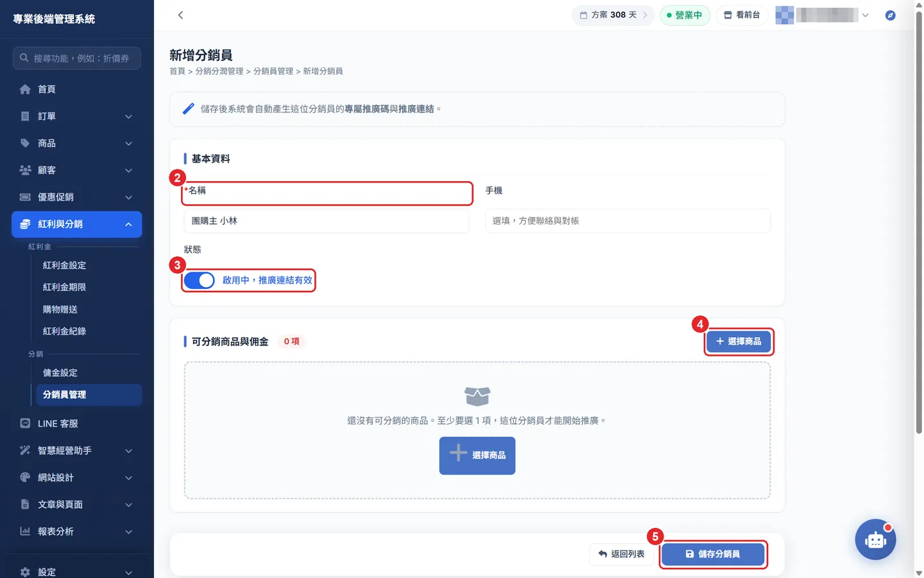The image size is (924, 578).
Task: Expand the 優惠促銷 menu chevron
Action: click(128, 197)
